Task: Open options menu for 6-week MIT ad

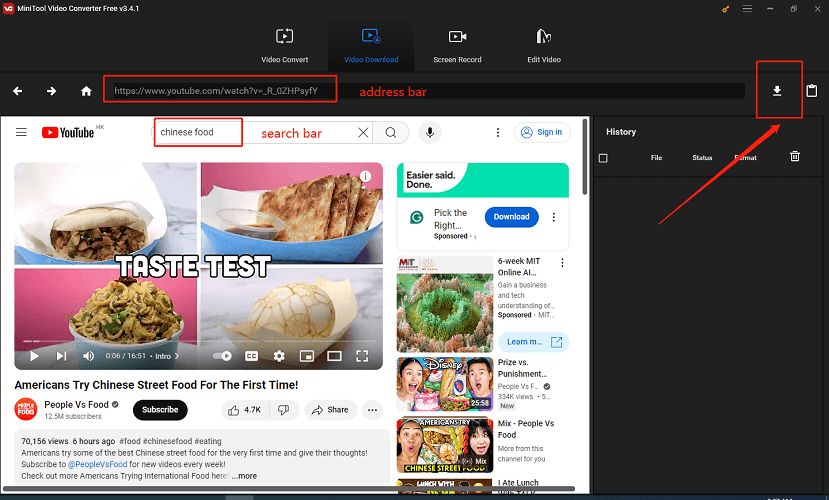Action: click(562, 263)
